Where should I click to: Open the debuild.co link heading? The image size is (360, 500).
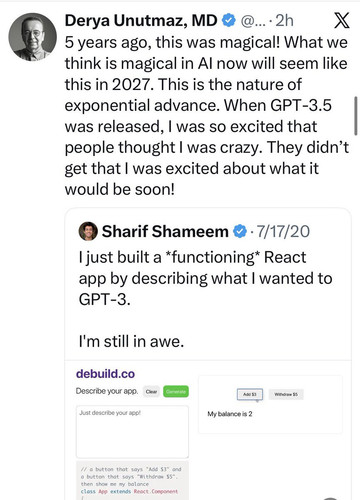coord(105,374)
